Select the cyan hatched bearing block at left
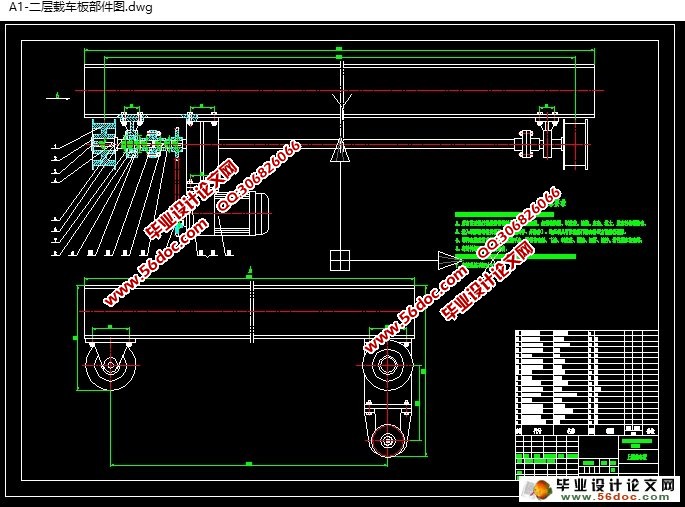Viewport: 685px width, 507px height. [103, 145]
